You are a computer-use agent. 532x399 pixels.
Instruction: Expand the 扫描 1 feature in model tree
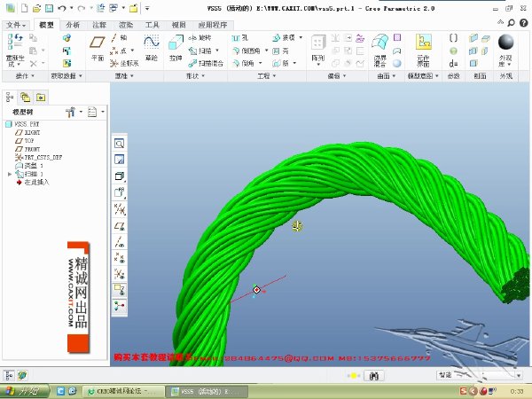10,174
